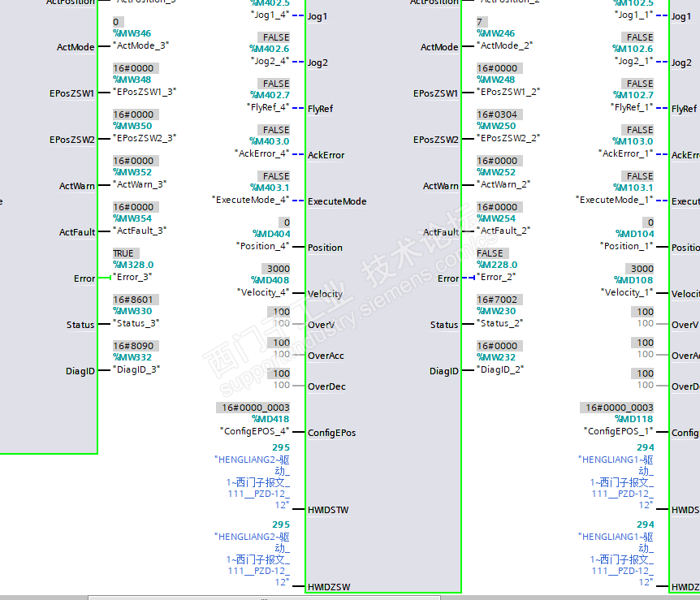Image resolution: width=700 pixels, height=600 pixels.
Task: Click the %MW232 address
Action: click(496, 357)
